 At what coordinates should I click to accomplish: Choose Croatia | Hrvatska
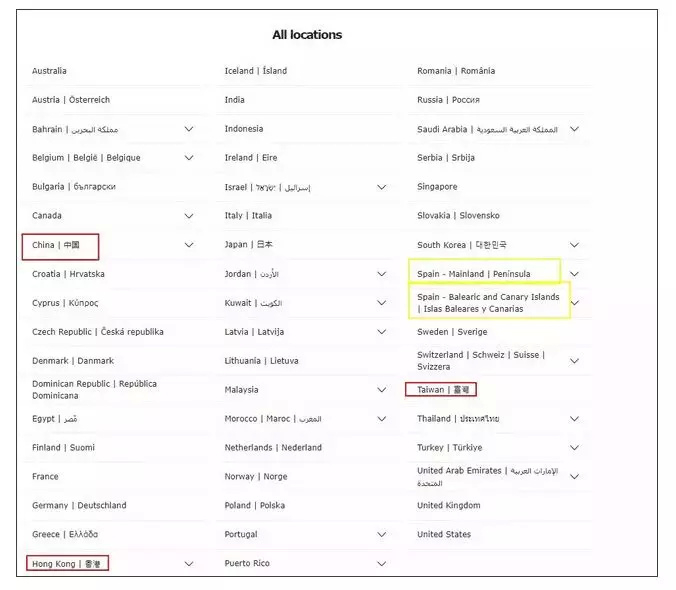point(68,274)
